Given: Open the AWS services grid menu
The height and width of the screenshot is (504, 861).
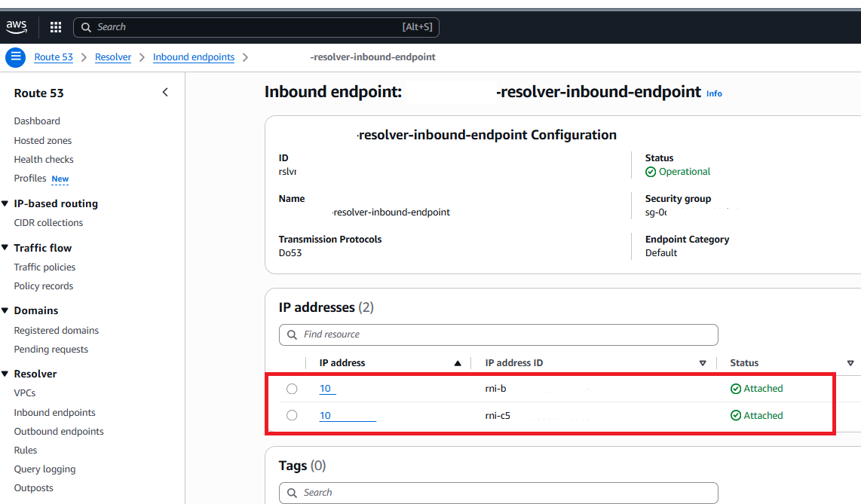Looking at the screenshot, I should [x=56, y=27].
